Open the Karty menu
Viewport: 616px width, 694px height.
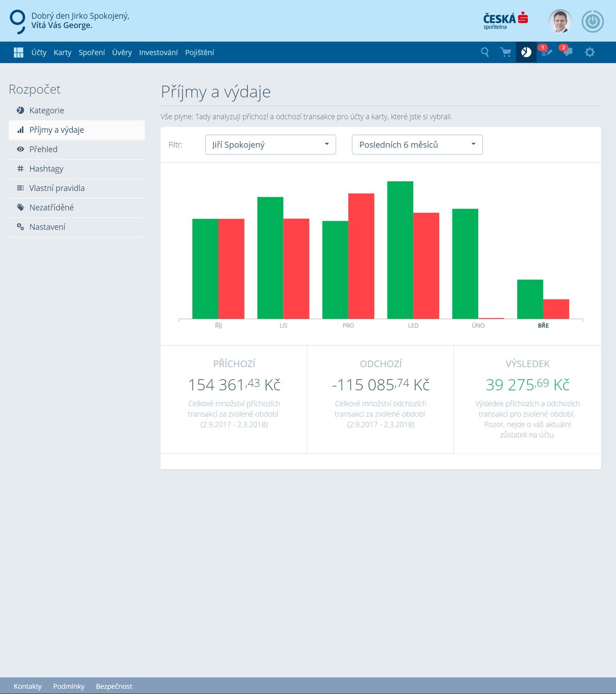pos(63,52)
